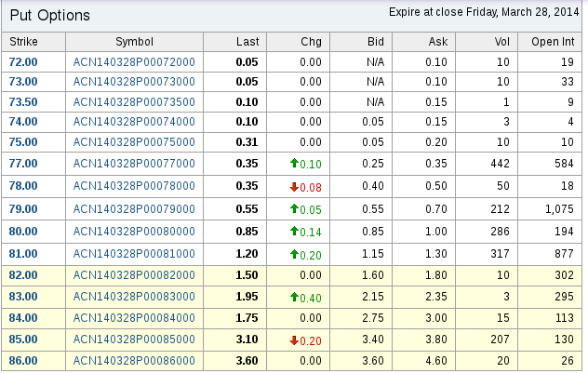Open the 86.00 strike price link
This screenshot has height=373, width=588.
tap(23, 361)
